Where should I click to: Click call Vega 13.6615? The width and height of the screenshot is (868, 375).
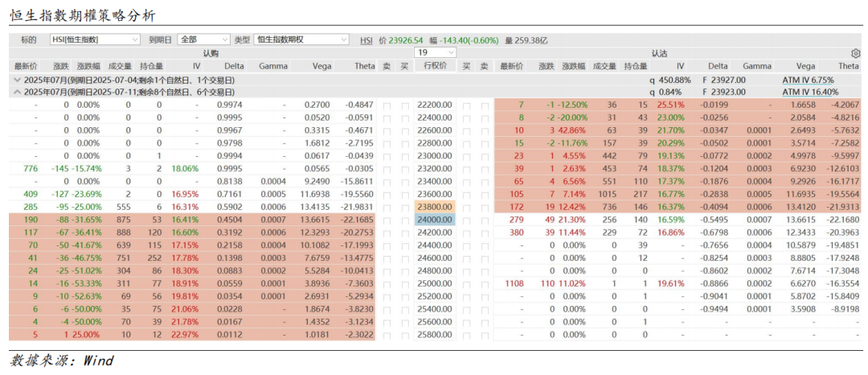(315, 220)
